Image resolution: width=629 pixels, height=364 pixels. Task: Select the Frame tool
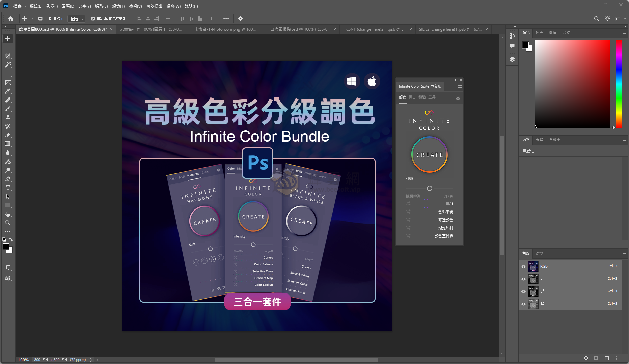click(x=8, y=82)
